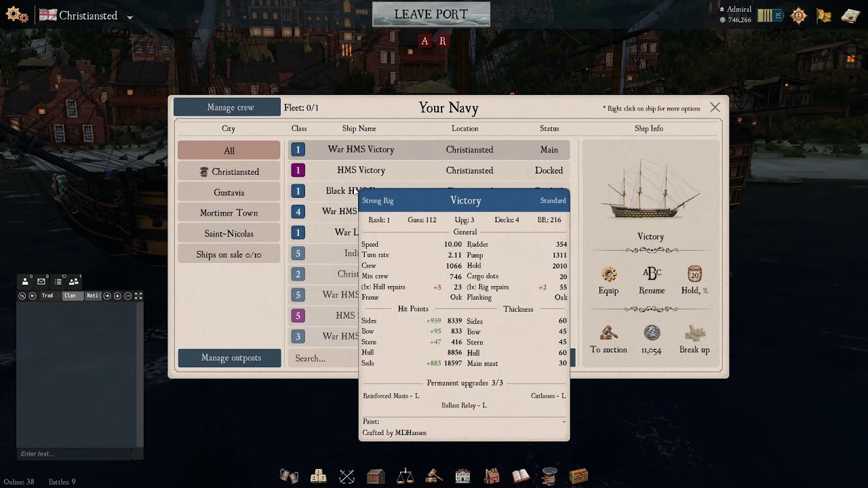Open the chat list icon
This screenshot has height=488, width=868.
58,281
